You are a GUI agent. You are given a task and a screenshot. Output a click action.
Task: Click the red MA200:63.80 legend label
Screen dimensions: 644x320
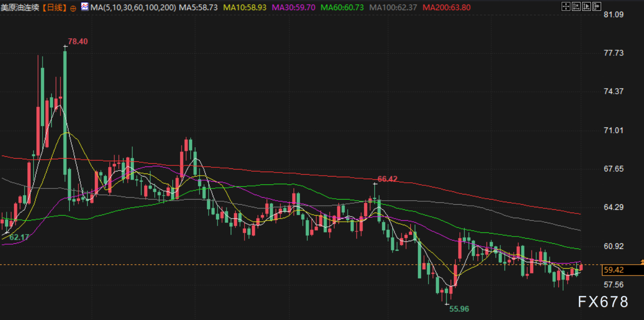pyautogui.click(x=447, y=8)
